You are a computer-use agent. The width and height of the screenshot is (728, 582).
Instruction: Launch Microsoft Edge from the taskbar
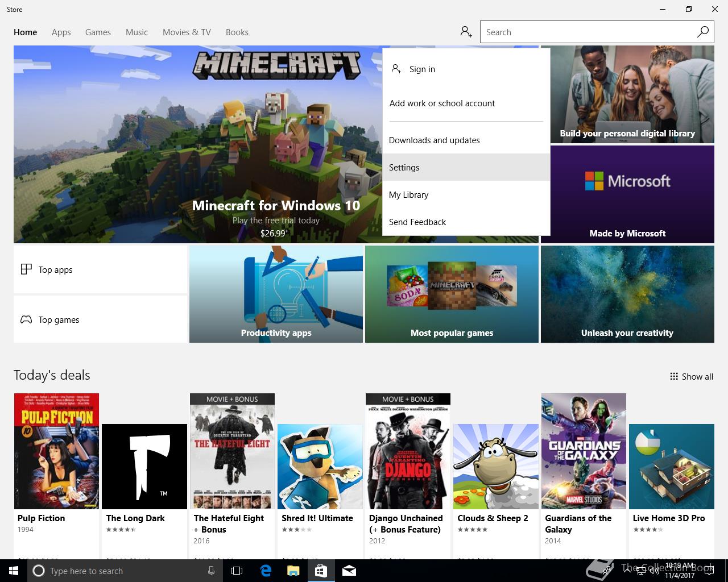265,571
